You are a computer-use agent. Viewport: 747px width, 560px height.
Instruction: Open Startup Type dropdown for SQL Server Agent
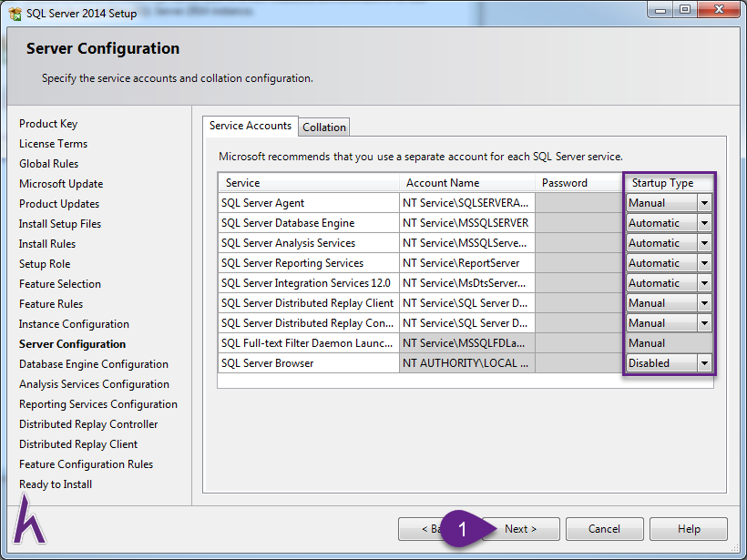[x=704, y=203]
